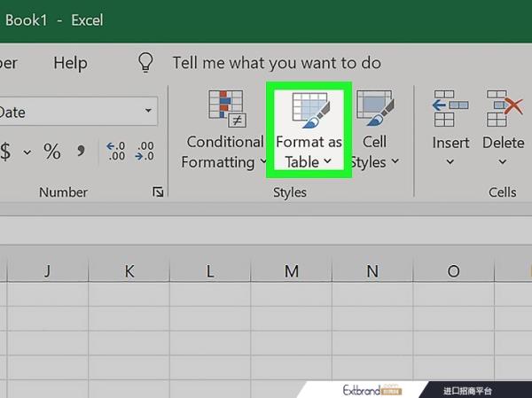Apply Comma Style number format

[x=81, y=152]
